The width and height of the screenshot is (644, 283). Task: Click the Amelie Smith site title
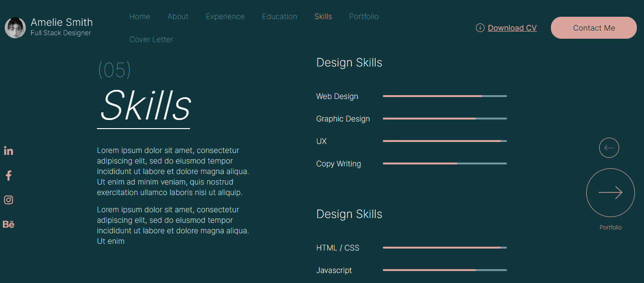(62, 22)
